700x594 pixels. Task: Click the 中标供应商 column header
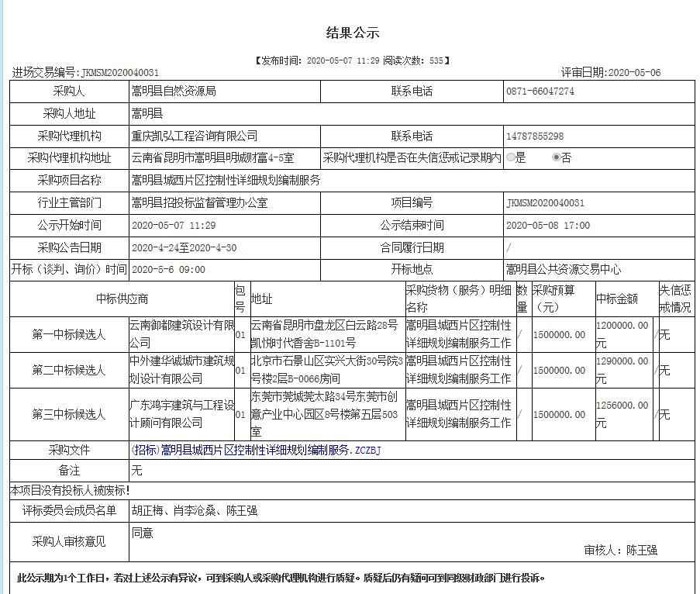tap(122, 299)
